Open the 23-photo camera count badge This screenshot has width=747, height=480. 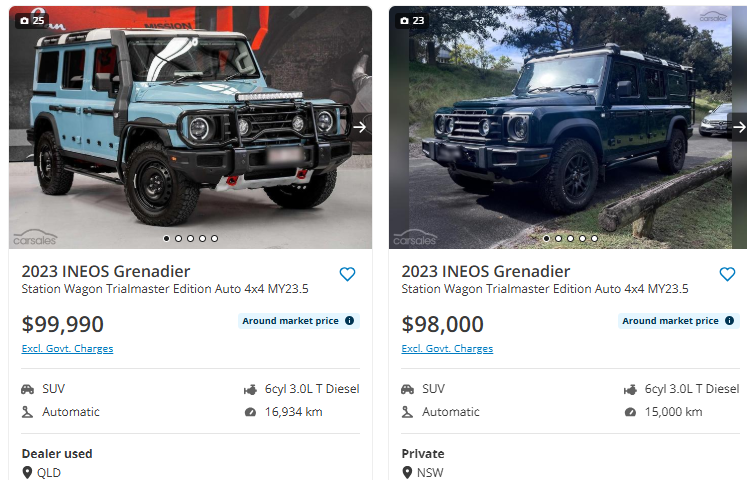point(412,20)
